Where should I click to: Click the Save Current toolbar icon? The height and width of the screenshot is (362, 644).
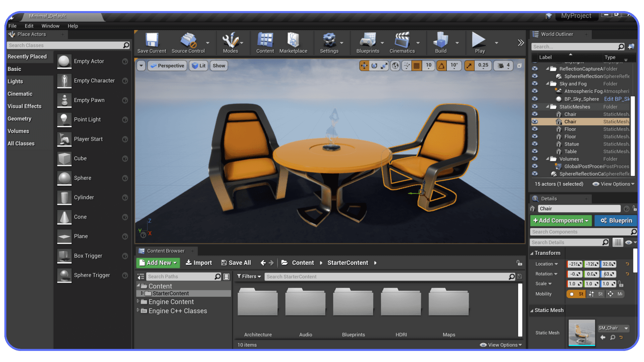151,40
